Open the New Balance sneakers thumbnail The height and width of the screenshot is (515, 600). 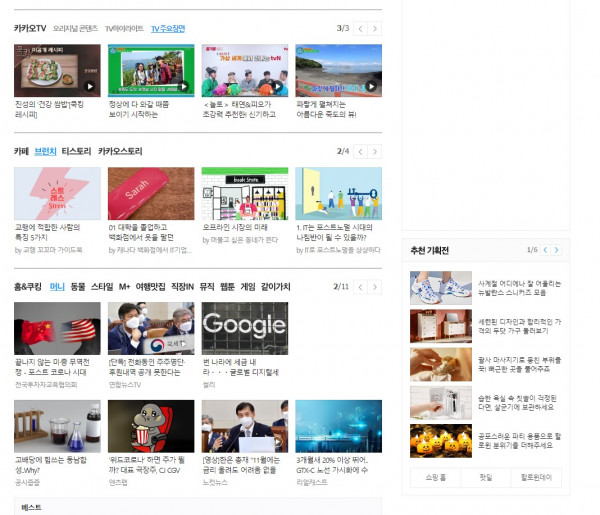441,288
